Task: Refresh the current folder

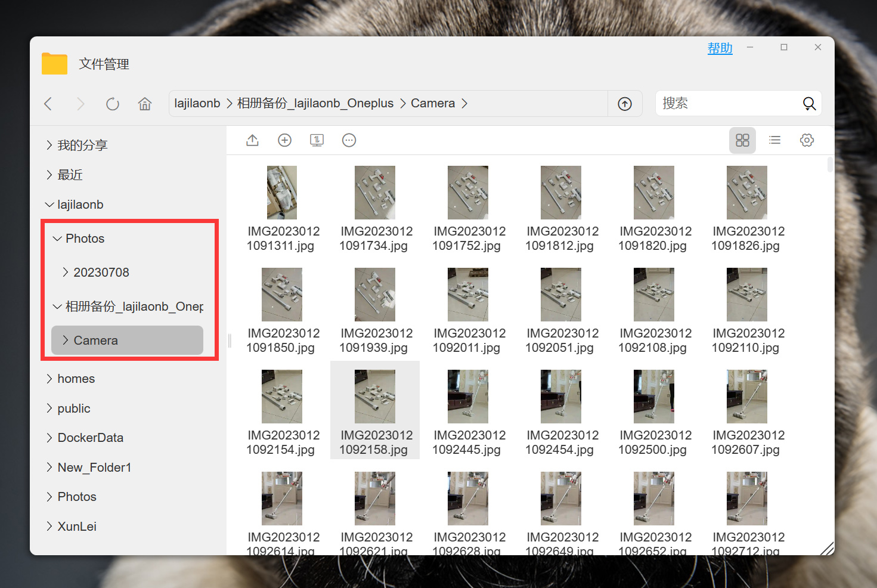Action: click(x=113, y=104)
